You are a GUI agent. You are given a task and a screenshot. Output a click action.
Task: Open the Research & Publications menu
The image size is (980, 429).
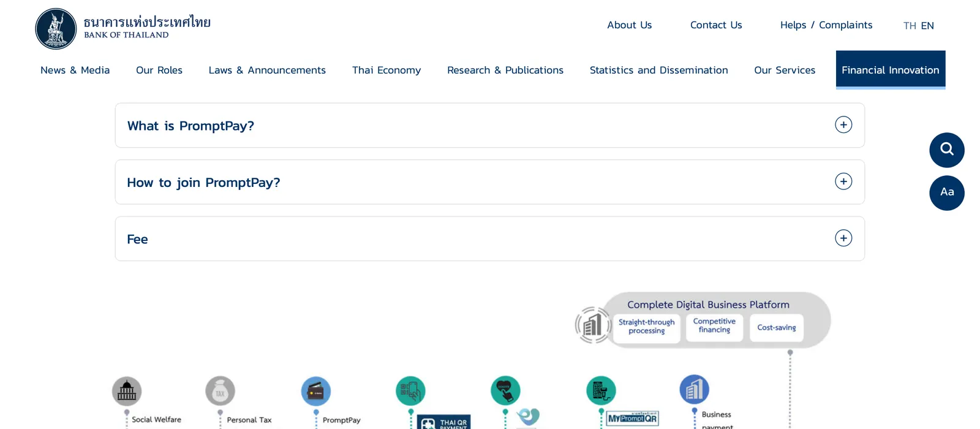pos(505,70)
